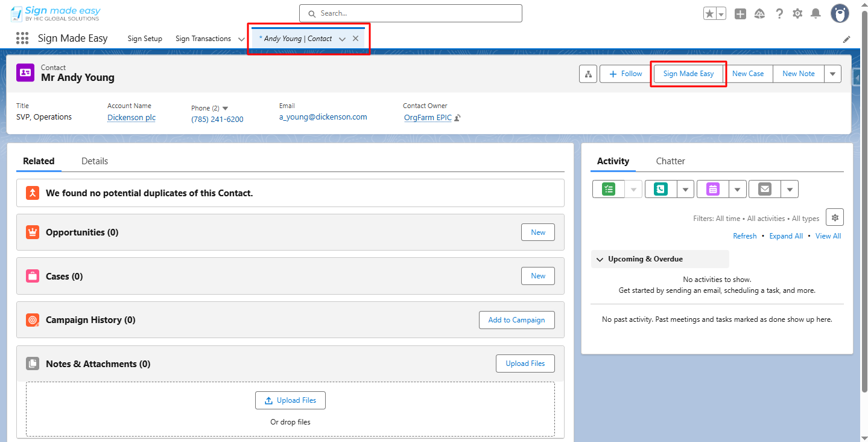Open the OrgFarm EPIC owner link
This screenshot has height=442, width=868.
(x=428, y=118)
